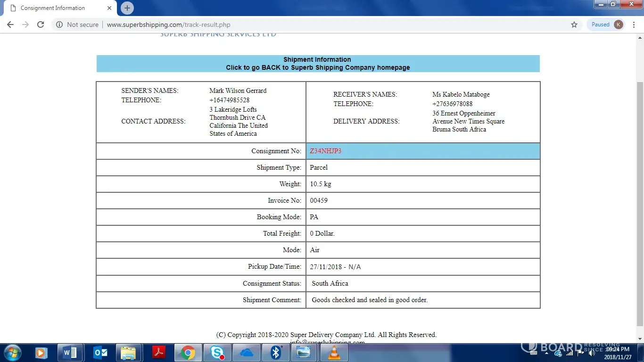Launch Outlook from the taskbar

(99, 353)
